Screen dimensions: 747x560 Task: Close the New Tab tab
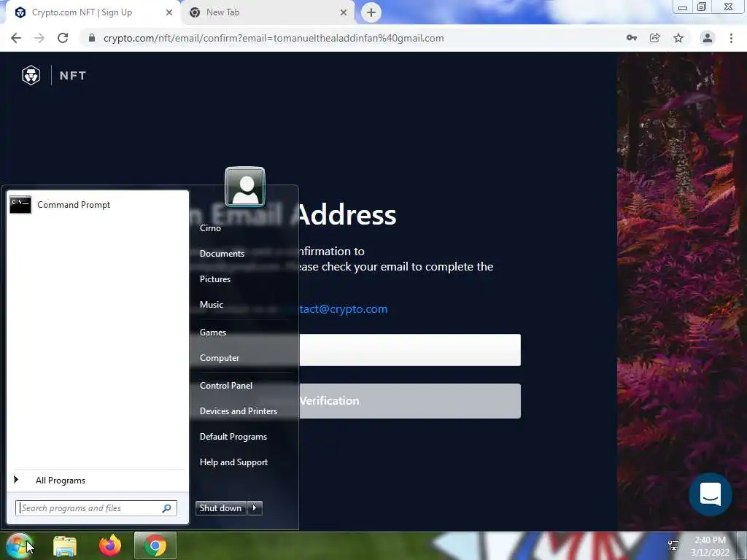tap(344, 12)
